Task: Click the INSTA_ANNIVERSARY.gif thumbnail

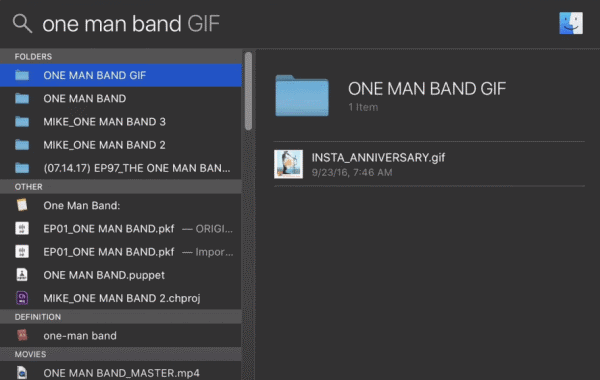Action: click(x=288, y=164)
